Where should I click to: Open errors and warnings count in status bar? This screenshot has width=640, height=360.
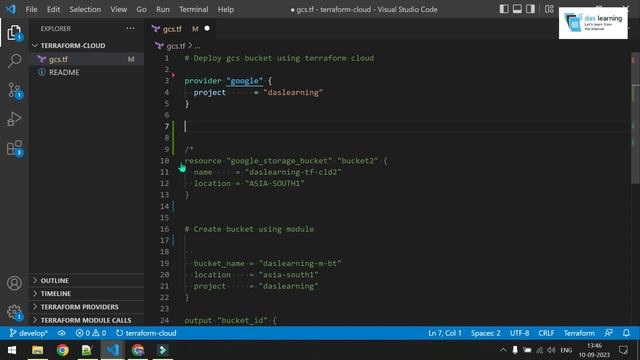pos(91,333)
